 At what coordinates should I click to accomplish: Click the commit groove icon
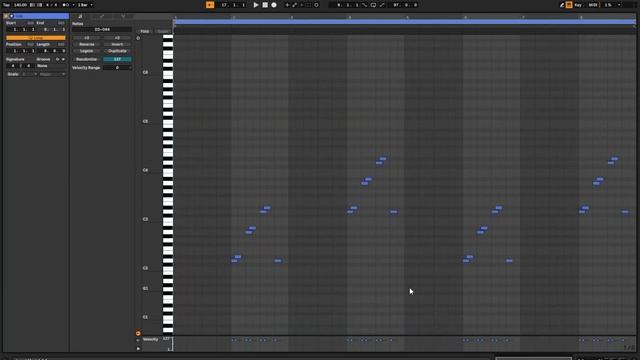(63, 59)
